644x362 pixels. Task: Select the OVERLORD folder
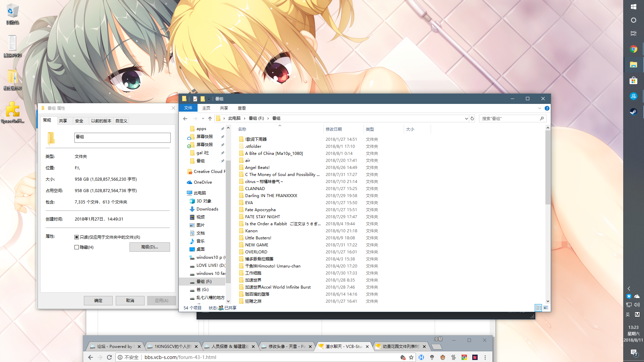(x=256, y=252)
